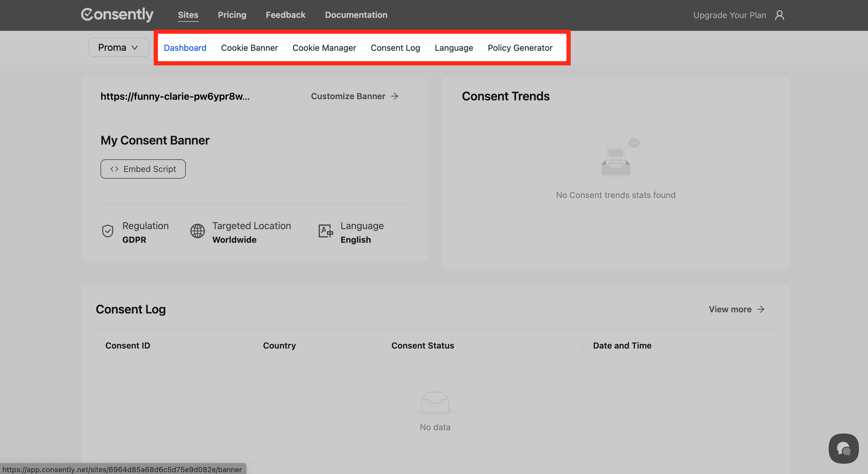Click the Regulation shield icon
Viewport: 868px width, 474px height.
click(x=107, y=231)
